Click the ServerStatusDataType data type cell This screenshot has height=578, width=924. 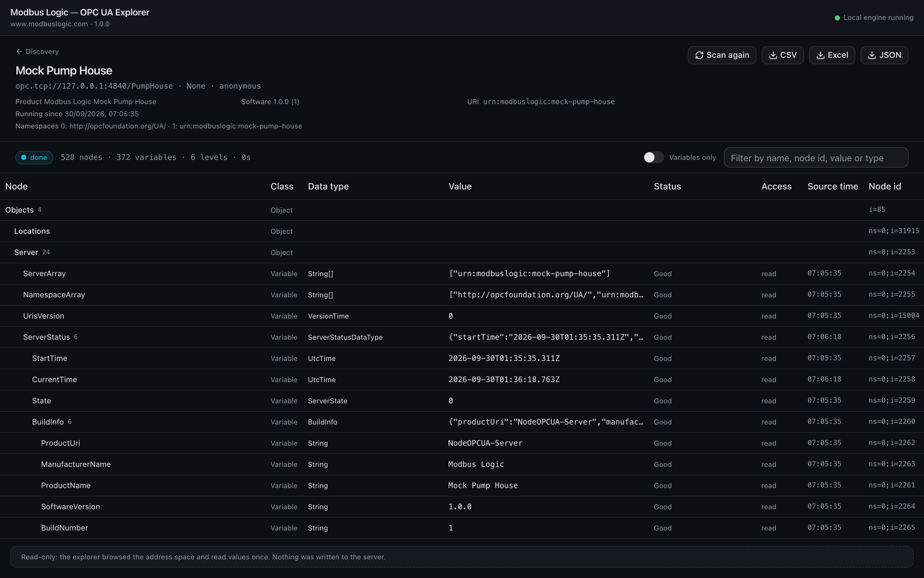point(345,337)
